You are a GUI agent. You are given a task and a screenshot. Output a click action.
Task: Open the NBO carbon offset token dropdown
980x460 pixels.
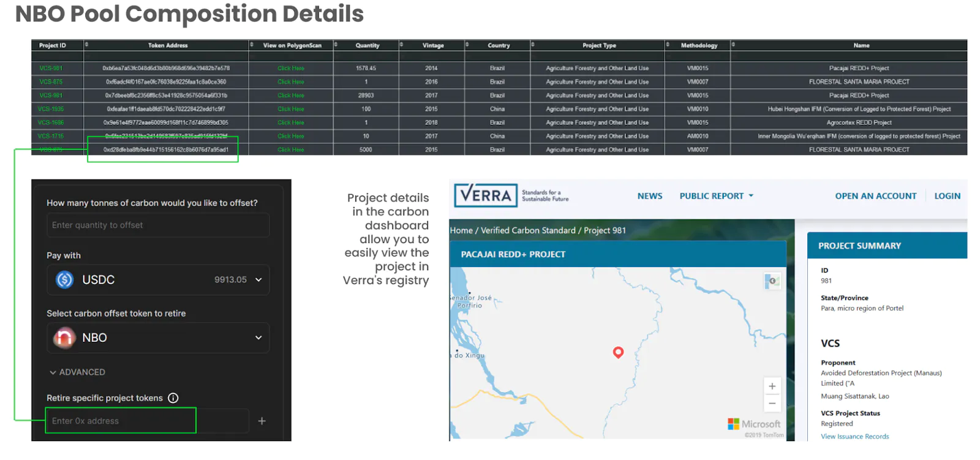click(158, 337)
